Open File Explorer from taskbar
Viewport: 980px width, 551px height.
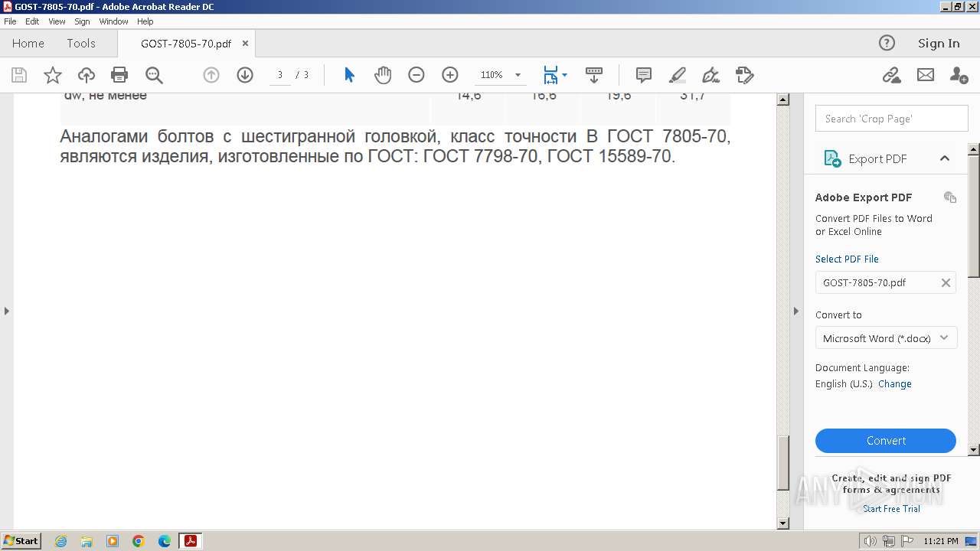87,541
